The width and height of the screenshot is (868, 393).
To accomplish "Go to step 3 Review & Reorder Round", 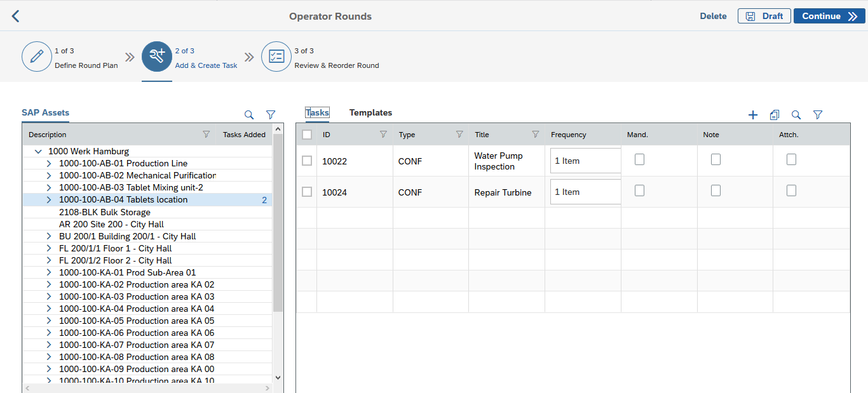I will (x=337, y=65).
